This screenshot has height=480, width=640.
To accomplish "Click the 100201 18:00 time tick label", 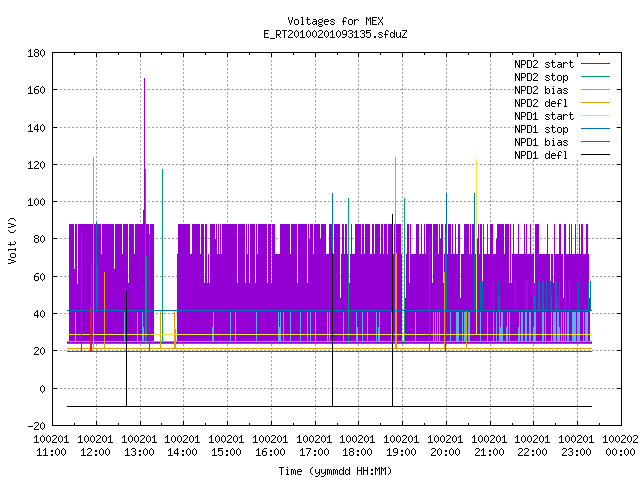I will (x=358, y=446).
